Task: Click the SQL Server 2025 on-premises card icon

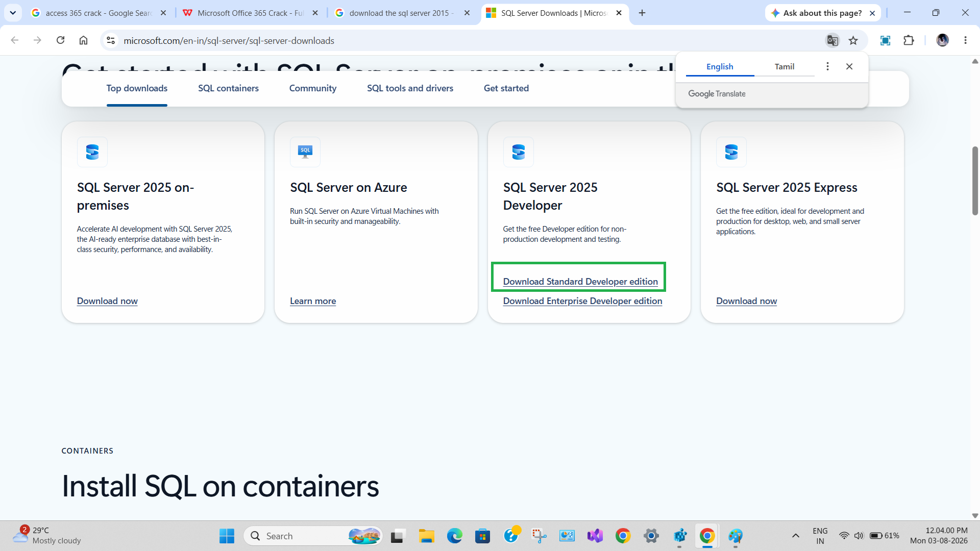Action: (x=92, y=152)
